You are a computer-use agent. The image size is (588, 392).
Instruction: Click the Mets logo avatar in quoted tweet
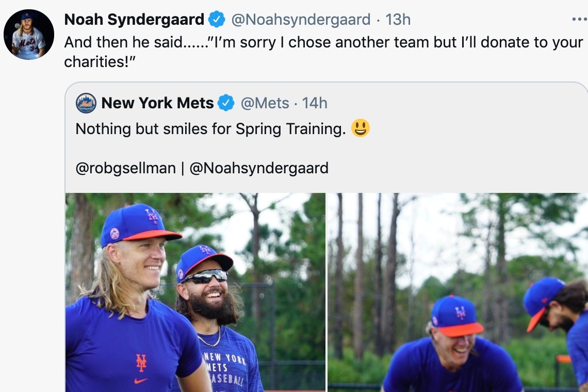86,103
